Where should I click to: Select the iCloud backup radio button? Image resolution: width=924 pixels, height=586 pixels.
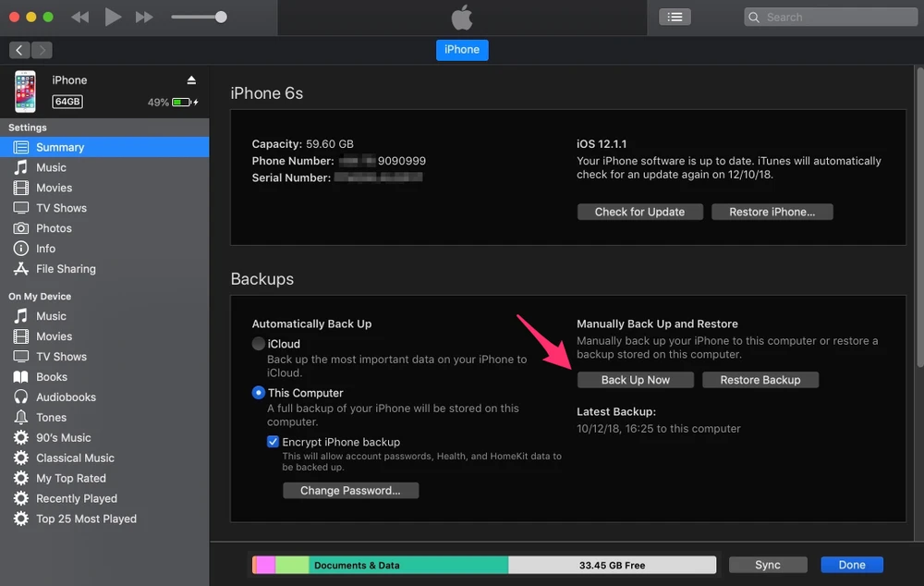point(259,344)
